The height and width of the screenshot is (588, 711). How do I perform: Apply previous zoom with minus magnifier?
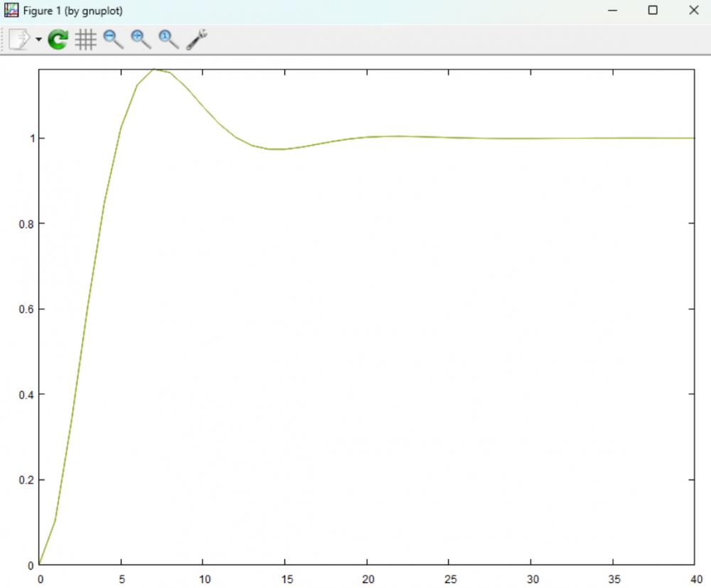pyautogui.click(x=113, y=40)
